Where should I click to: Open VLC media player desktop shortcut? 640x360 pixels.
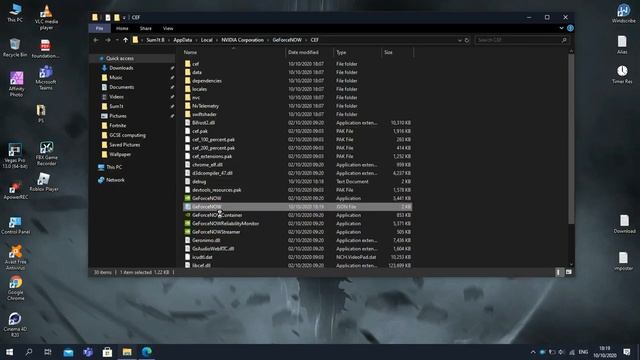(46, 18)
